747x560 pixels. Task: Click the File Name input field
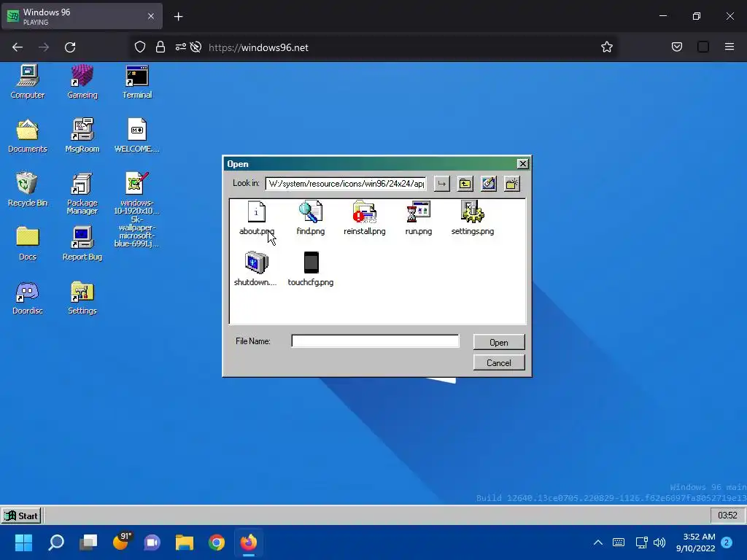[376, 341]
